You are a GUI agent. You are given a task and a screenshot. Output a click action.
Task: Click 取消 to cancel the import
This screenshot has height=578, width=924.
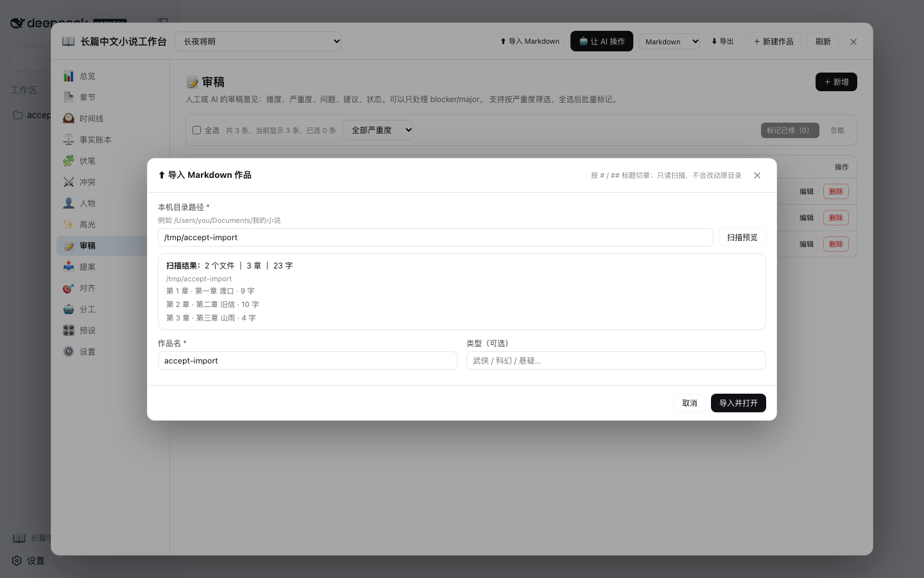coord(690,403)
